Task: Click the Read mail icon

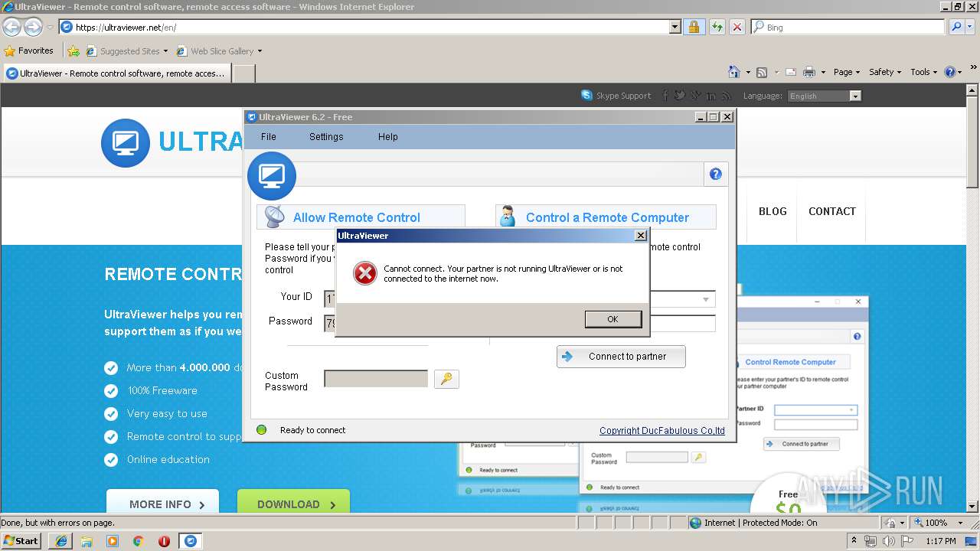Action: pos(791,72)
